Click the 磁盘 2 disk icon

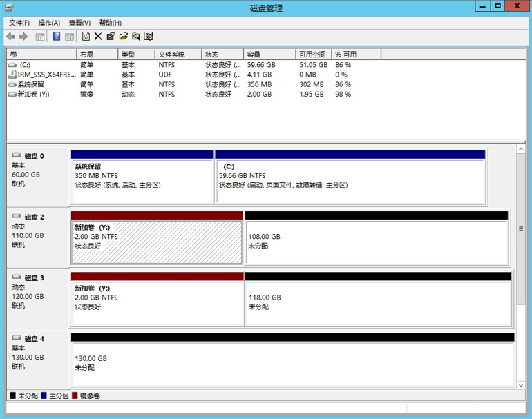tap(17, 216)
